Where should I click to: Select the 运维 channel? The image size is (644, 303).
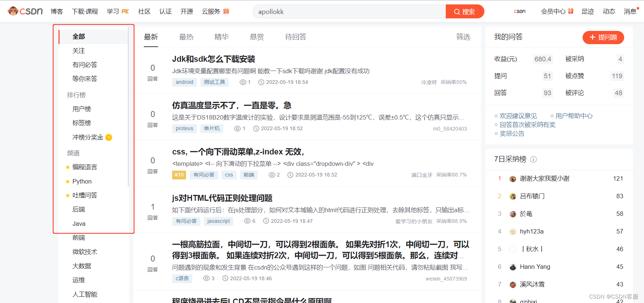pyautogui.click(x=79, y=280)
